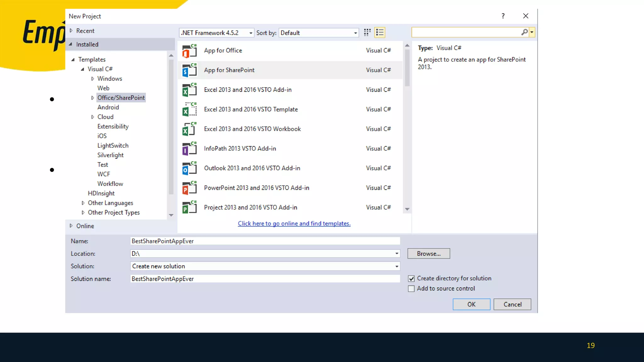The image size is (644, 362).
Task: Expand the Windows node arrow
Action: click(92, 79)
